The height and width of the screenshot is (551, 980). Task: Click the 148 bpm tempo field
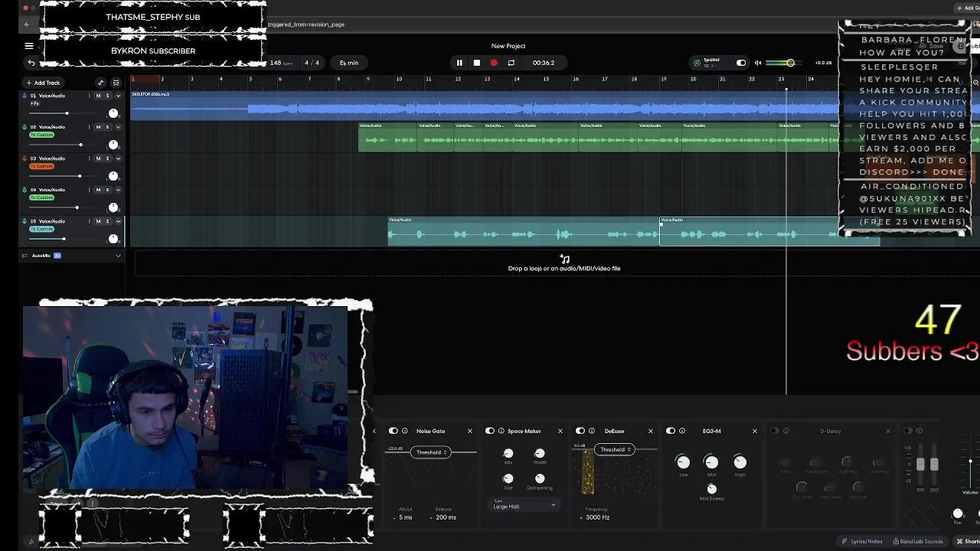[x=282, y=63]
